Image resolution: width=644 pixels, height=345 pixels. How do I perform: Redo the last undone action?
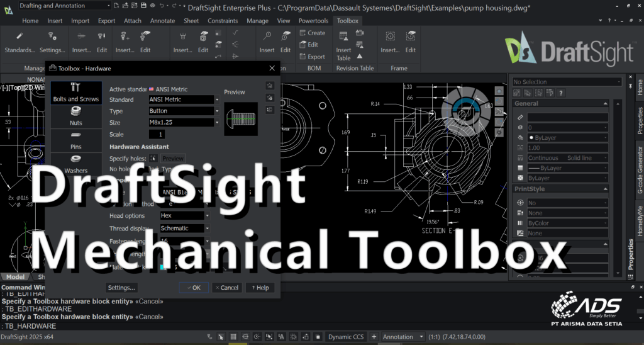click(x=174, y=6)
